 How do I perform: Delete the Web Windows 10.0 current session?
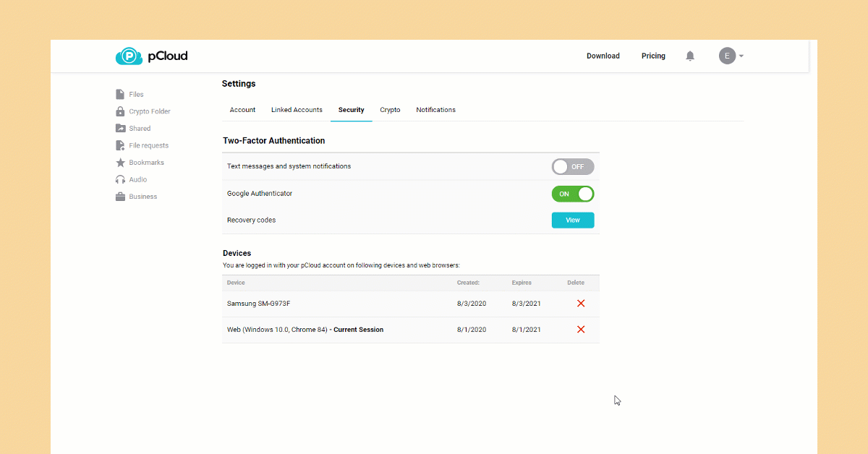point(581,330)
